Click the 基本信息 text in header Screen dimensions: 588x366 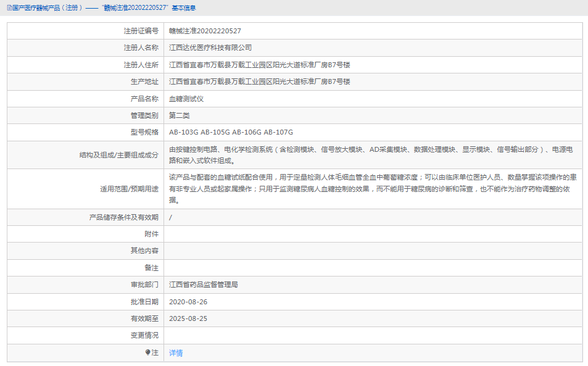(184, 8)
